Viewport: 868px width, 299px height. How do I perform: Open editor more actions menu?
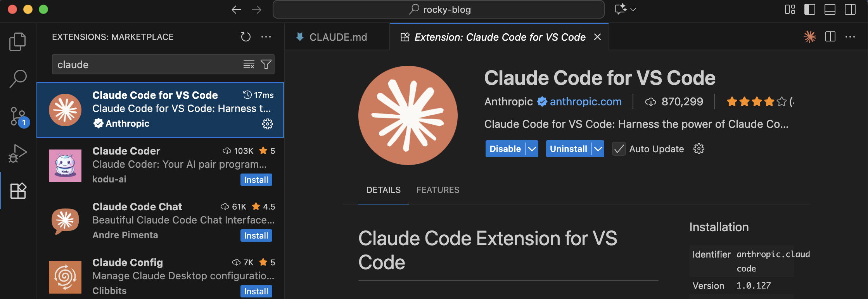coord(850,37)
